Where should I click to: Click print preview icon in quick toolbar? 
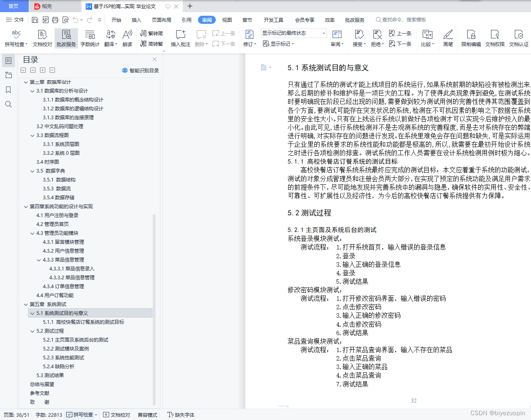coord(65,20)
